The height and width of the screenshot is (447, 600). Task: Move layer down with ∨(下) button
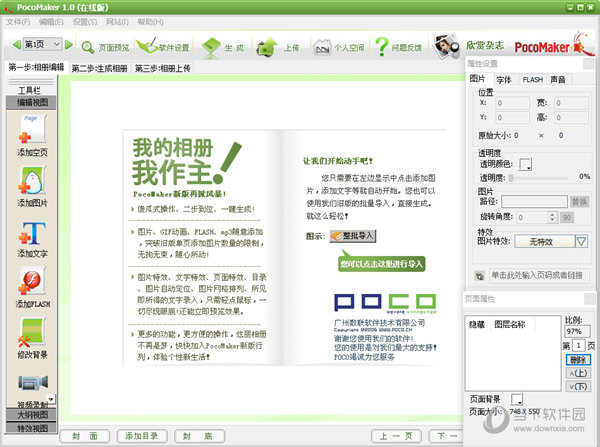(578, 386)
